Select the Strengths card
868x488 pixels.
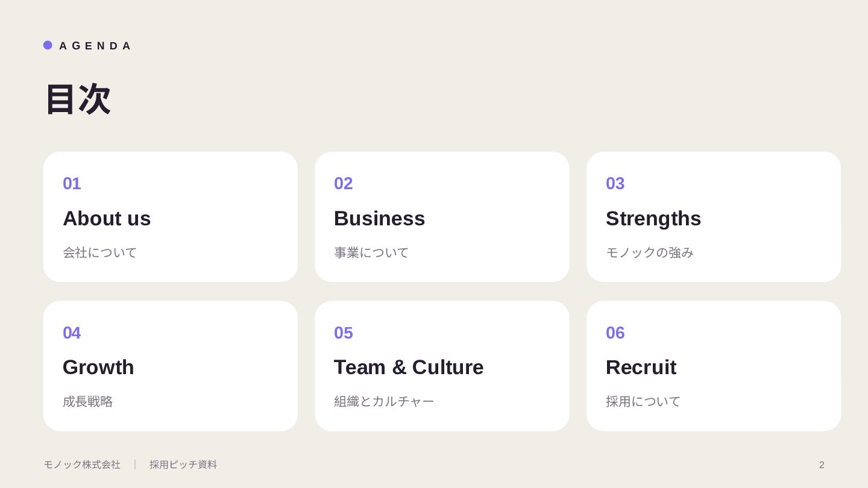714,217
